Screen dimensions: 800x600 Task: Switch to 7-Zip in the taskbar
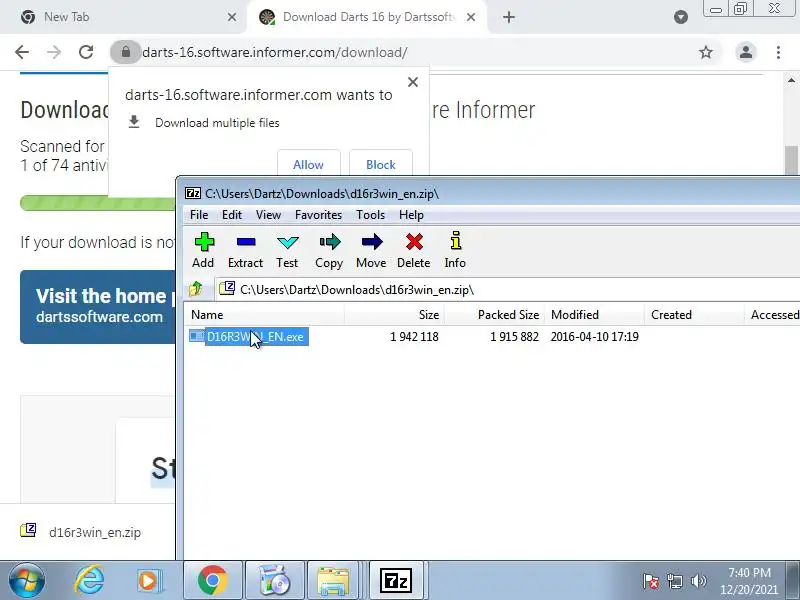tap(396, 581)
